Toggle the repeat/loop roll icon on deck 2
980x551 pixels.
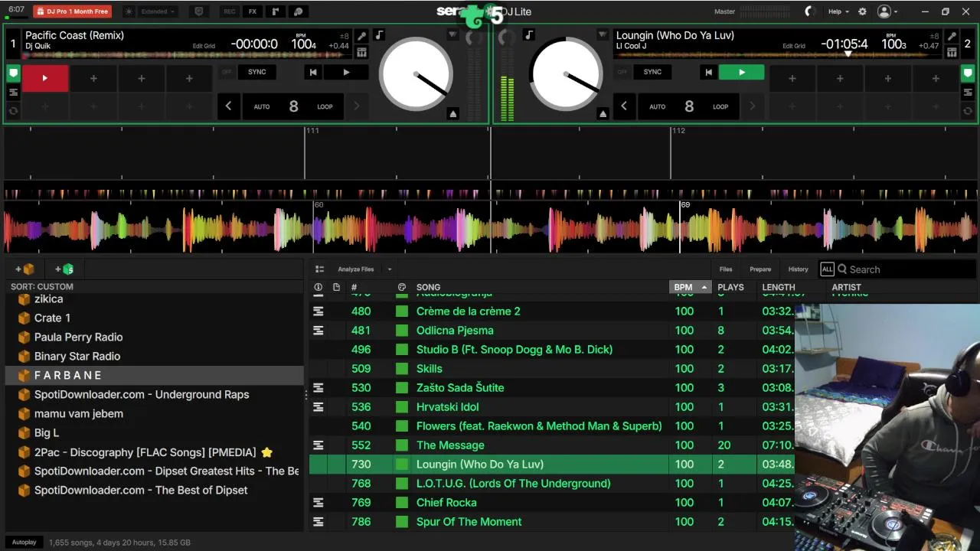point(969,111)
